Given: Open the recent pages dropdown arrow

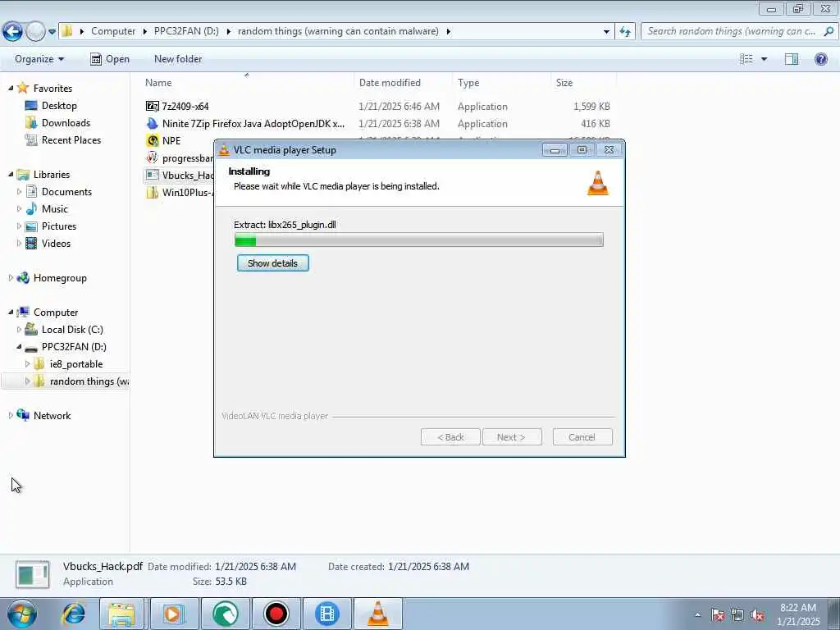Looking at the screenshot, I should tap(52, 32).
